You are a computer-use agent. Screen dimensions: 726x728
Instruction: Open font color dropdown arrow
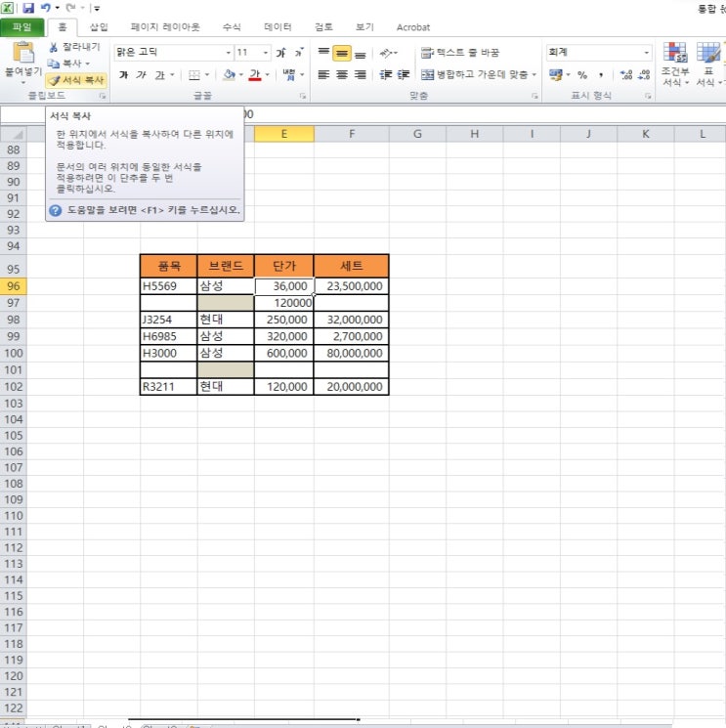(268, 74)
